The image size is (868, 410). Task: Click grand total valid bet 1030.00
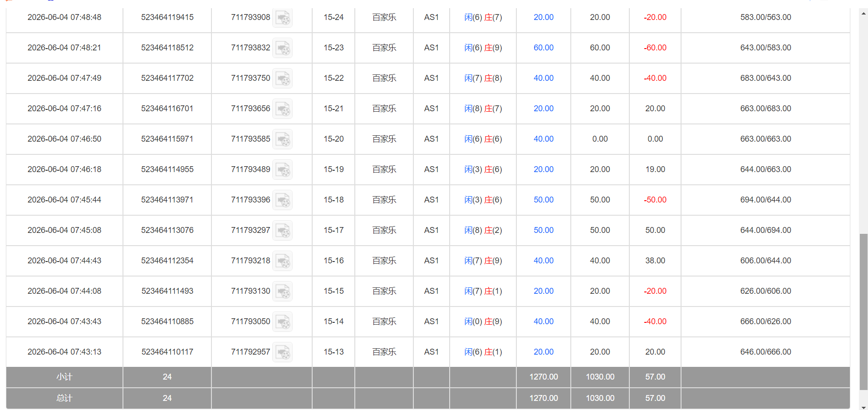pos(600,398)
